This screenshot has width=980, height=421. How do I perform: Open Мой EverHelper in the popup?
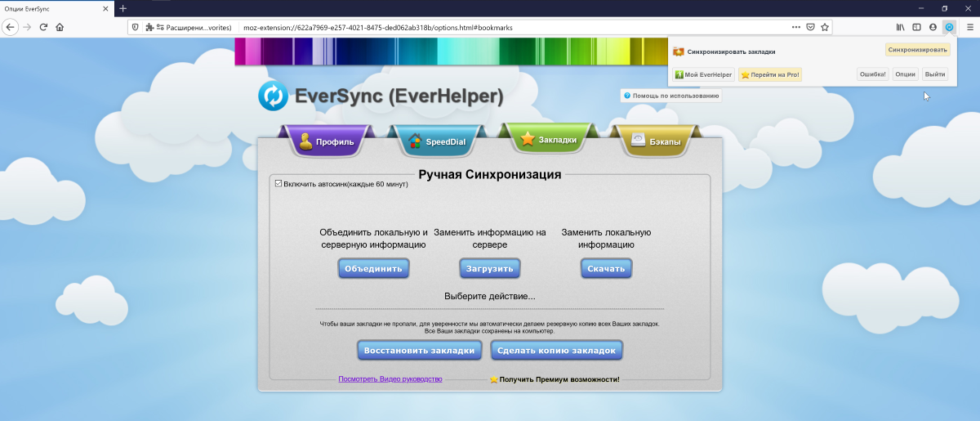point(703,74)
